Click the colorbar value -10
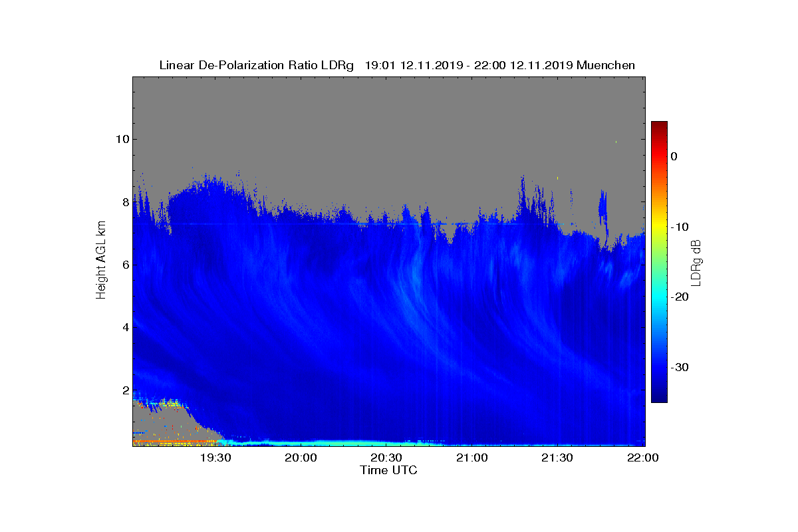Screen dimensions: 798x532 680,227
